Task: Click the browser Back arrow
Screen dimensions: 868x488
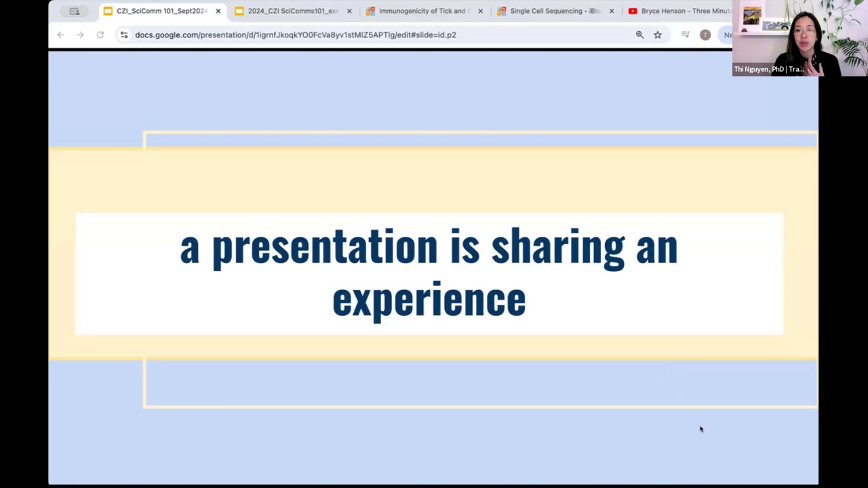Action: click(x=60, y=35)
